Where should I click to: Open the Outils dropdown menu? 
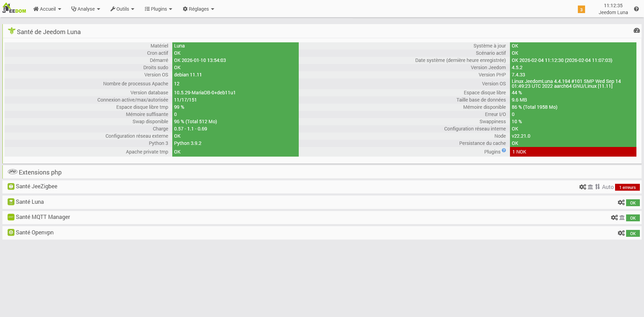click(122, 9)
